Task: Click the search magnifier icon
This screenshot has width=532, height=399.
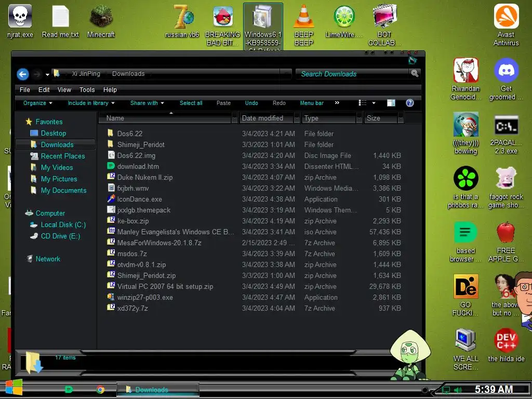Action: pos(415,73)
